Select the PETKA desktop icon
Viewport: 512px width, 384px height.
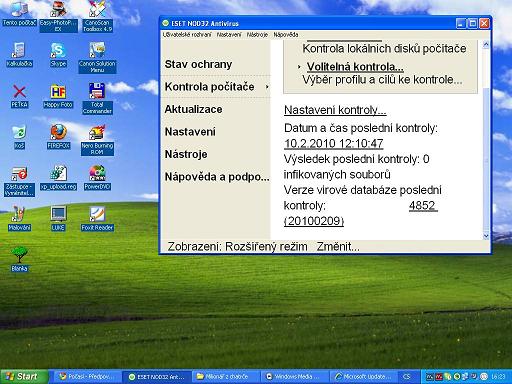[x=19, y=96]
